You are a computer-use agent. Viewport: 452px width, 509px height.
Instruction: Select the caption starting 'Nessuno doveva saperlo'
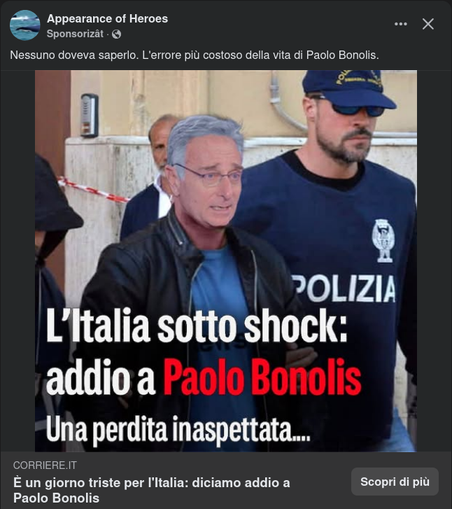click(194, 55)
